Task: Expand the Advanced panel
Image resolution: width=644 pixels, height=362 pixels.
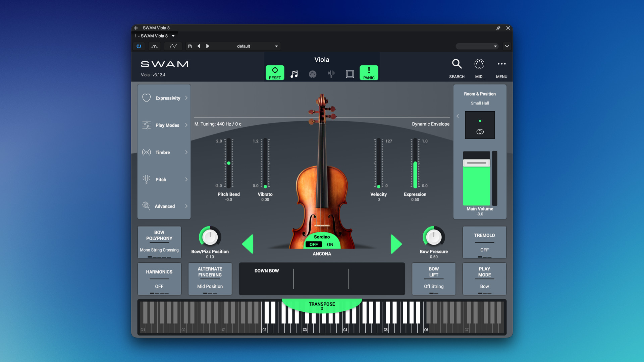Action: tap(164, 206)
